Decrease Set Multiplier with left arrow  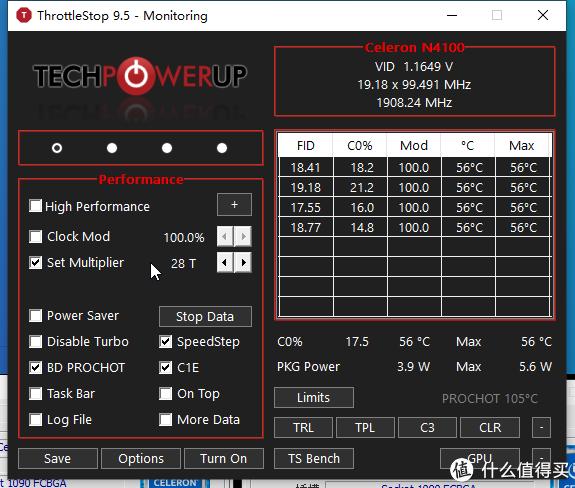pos(225,263)
